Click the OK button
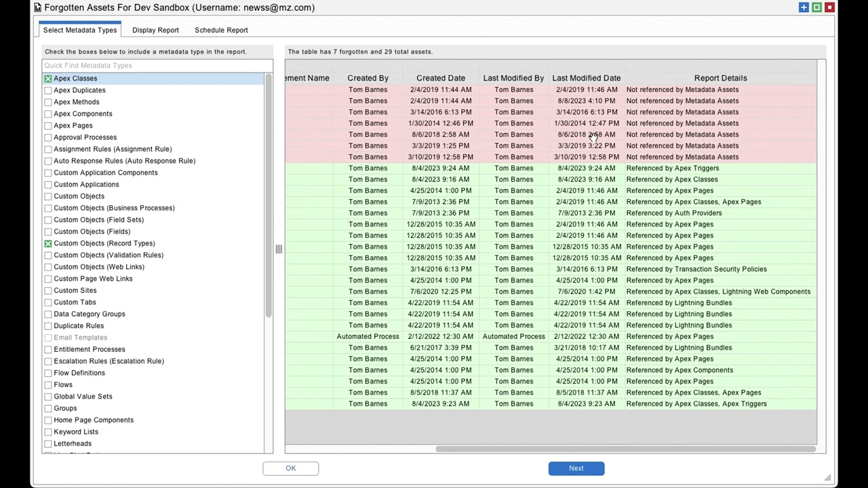This screenshot has height=488, width=868. [291, 468]
